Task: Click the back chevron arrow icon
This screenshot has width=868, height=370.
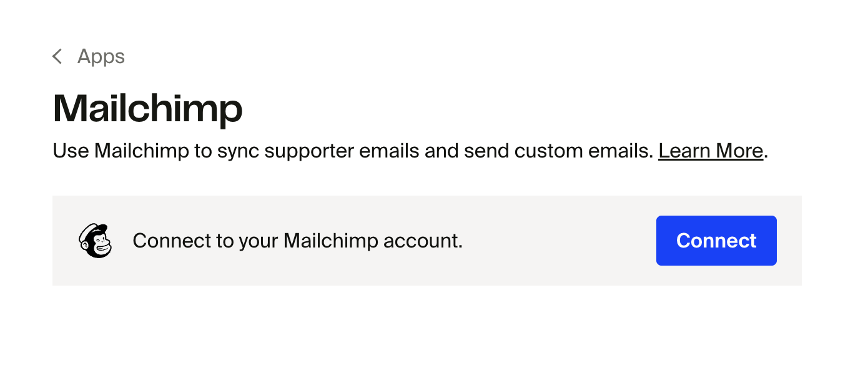Action: tap(57, 57)
